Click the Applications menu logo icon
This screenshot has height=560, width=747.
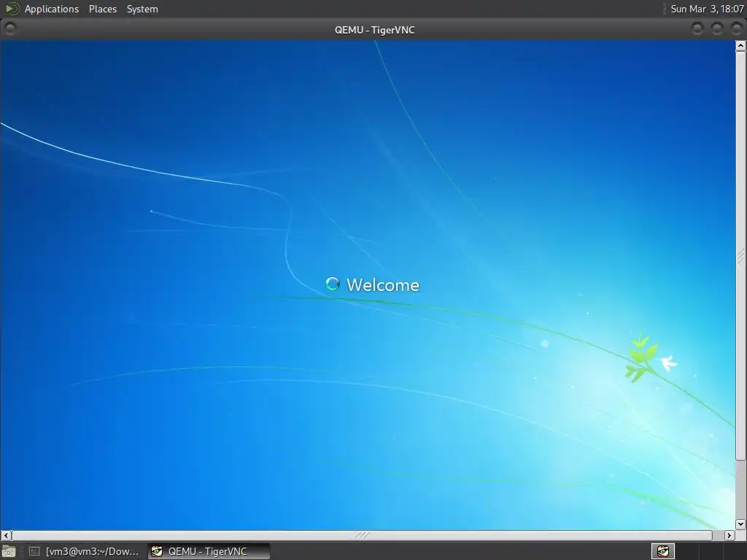tap(12, 9)
